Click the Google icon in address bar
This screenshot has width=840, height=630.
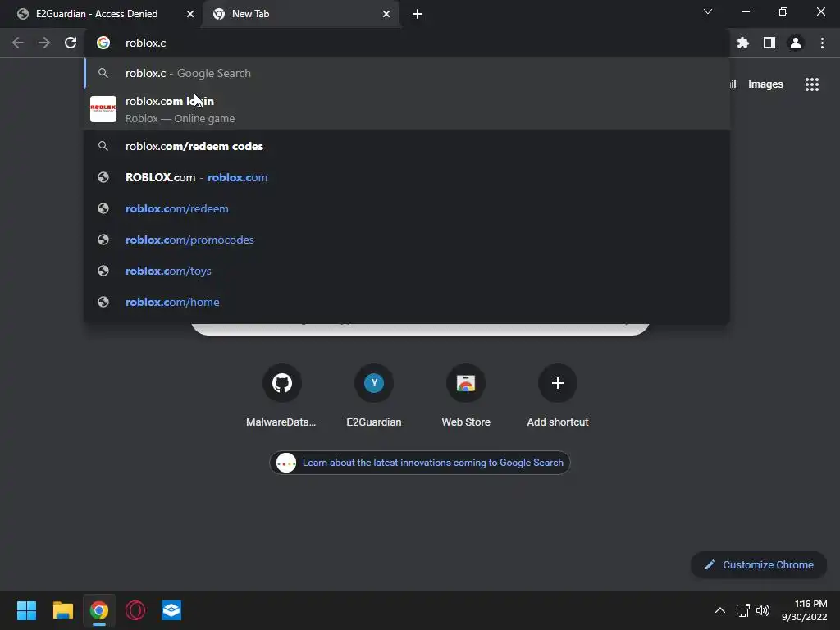pyautogui.click(x=103, y=43)
